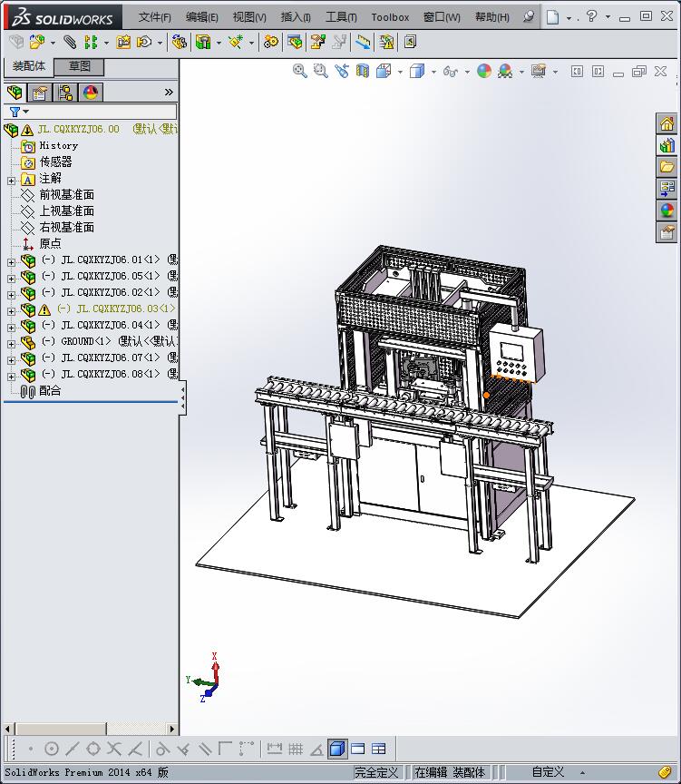Image resolution: width=681 pixels, height=784 pixels.
Task: Open the View Orientation dropdown arrow
Action: click(400, 72)
